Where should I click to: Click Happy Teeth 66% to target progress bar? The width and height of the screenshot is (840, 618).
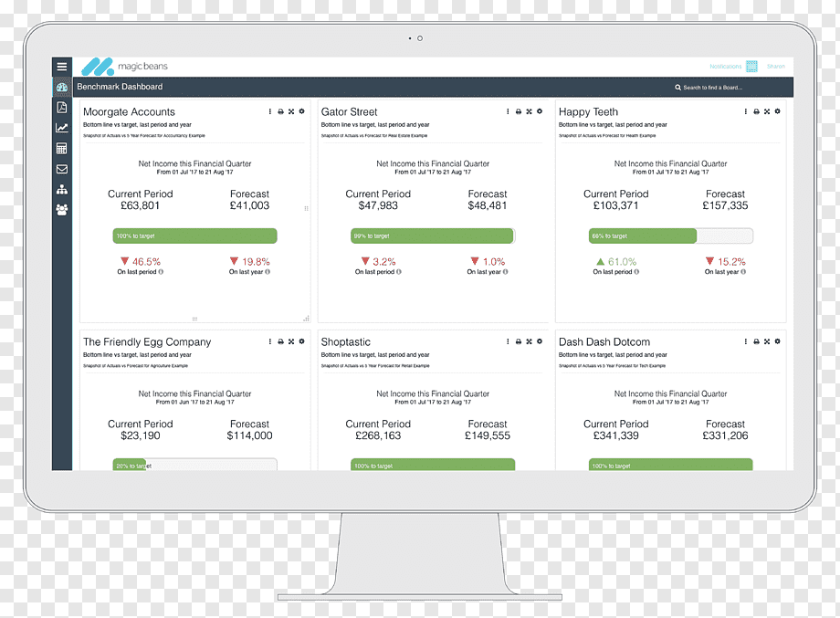coord(671,236)
